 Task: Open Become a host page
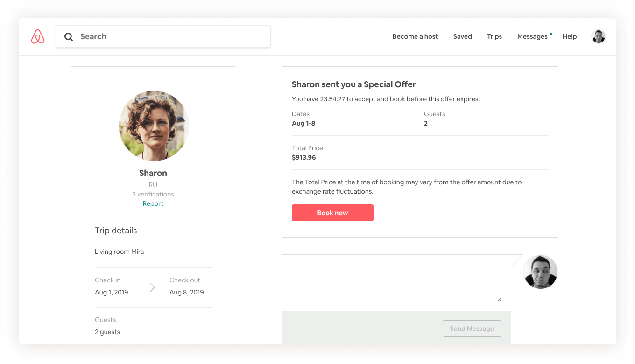click(x=415, y=36)
